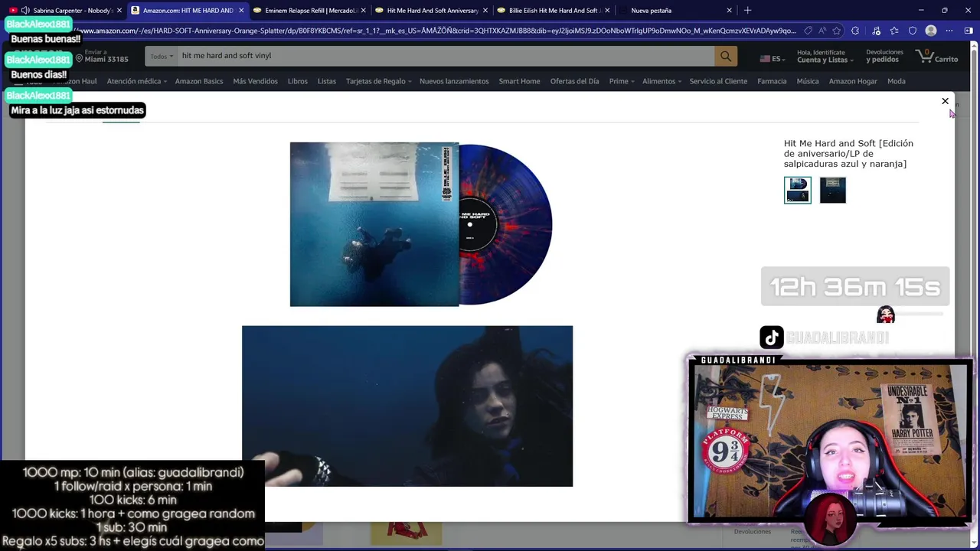Open the shopping cart Carrito icon

(x=937, y=56)
